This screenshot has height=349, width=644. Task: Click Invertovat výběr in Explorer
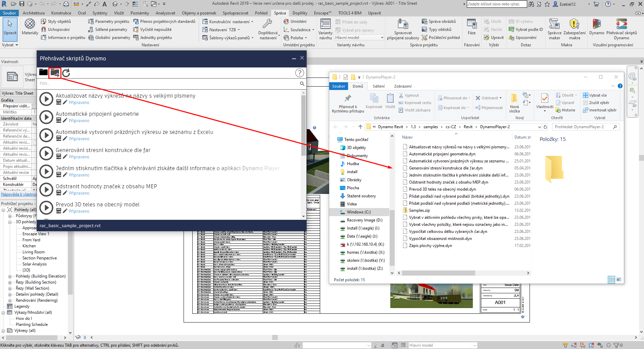(x=600, y=110)
